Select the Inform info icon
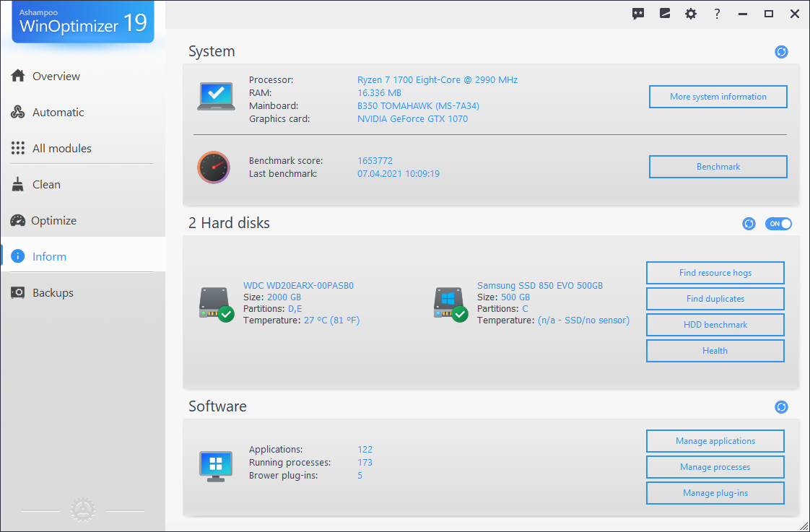 click(x=17, y=256)
